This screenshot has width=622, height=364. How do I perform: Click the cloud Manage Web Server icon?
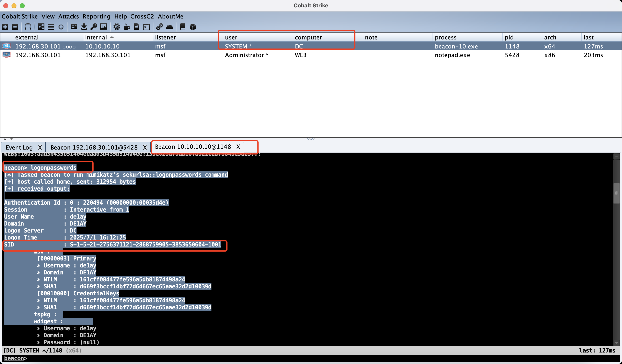click(x=169, y=27)
